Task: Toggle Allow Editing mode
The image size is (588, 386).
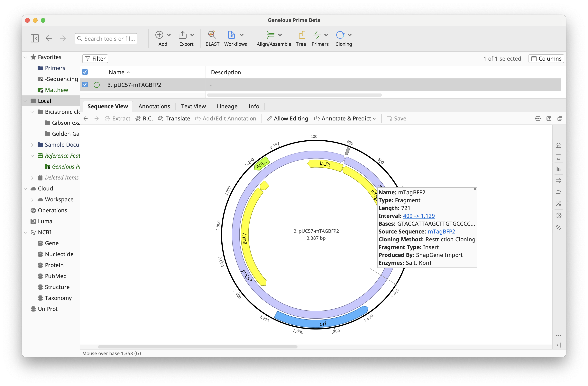Action: click(x=287, y=118)
